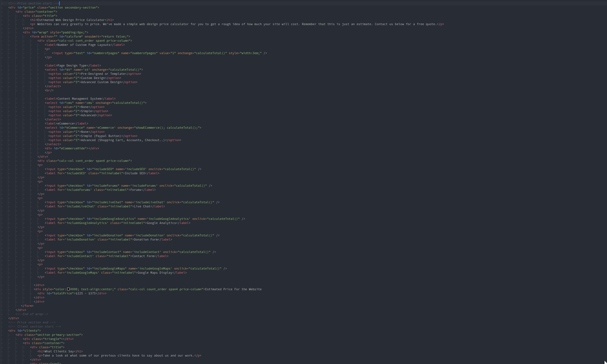Viewport: 607px width, 364px height.
Task: Click the 'Advanced Custom Design' option text
Action: [101, 82]
